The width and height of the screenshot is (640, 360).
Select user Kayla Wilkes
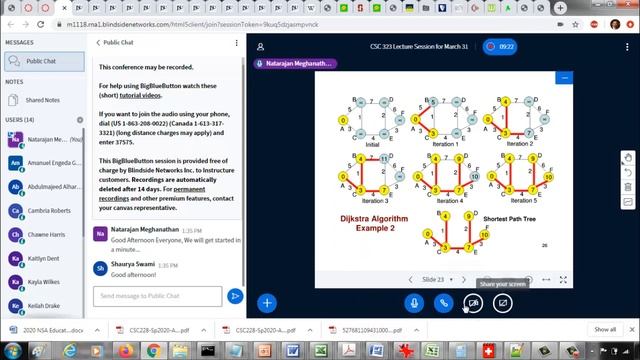coord(44,282)
